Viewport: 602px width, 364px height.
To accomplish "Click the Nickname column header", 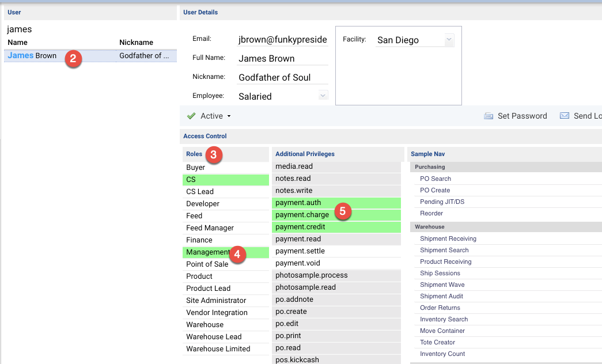I will tap(137, 42).
